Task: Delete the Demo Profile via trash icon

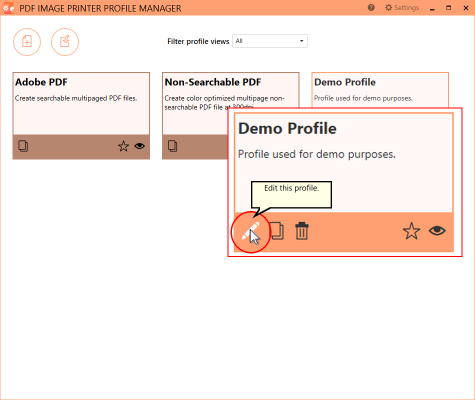Action: (x=302, y=231)
